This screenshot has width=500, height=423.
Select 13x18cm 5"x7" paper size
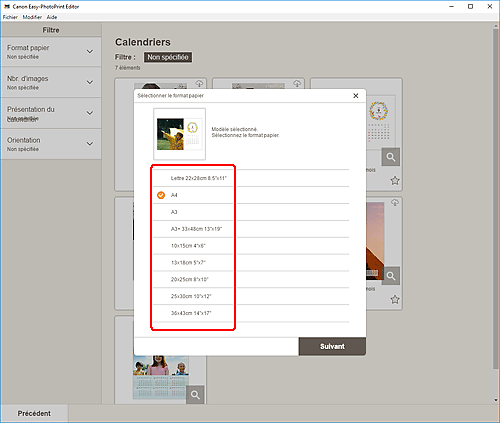tap(251, 263)
